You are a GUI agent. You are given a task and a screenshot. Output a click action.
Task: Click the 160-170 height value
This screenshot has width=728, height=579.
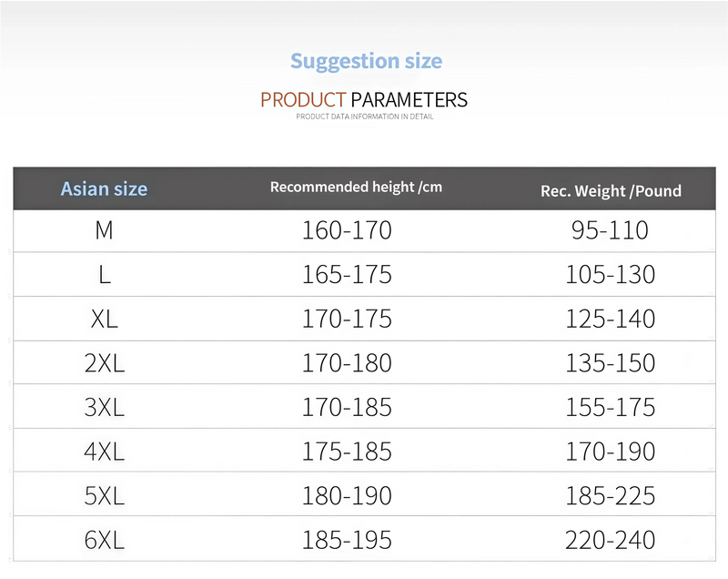[x=347, y=230]
